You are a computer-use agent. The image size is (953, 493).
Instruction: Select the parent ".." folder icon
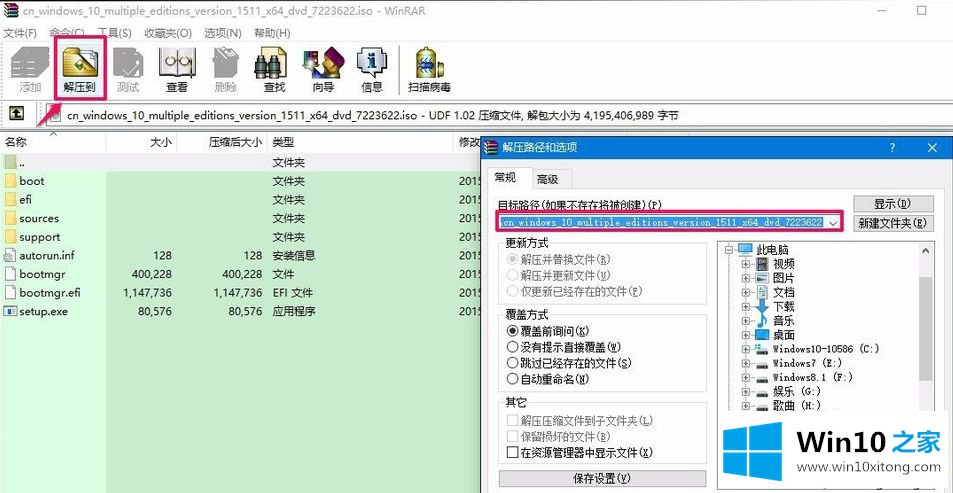[10, 162]
